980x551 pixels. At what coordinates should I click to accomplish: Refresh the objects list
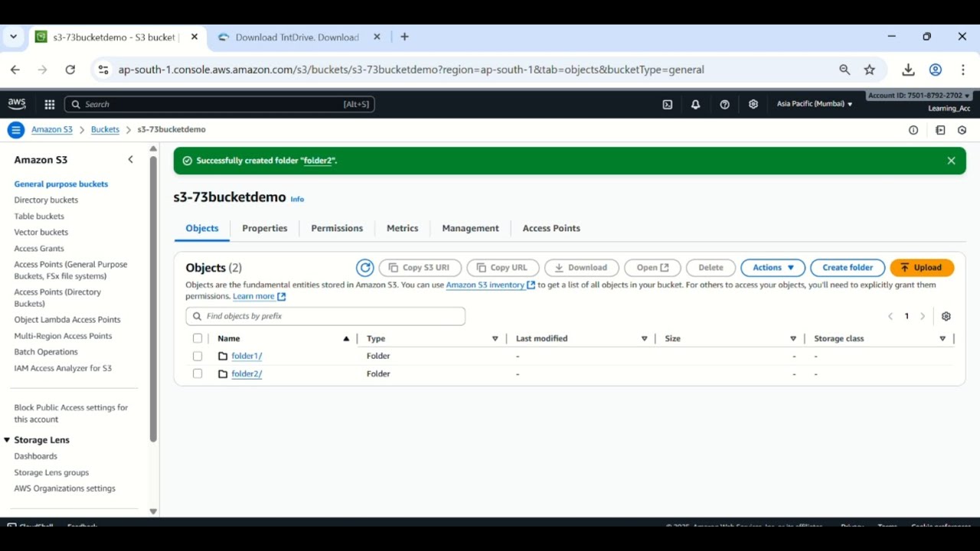(x=365, y=268)
